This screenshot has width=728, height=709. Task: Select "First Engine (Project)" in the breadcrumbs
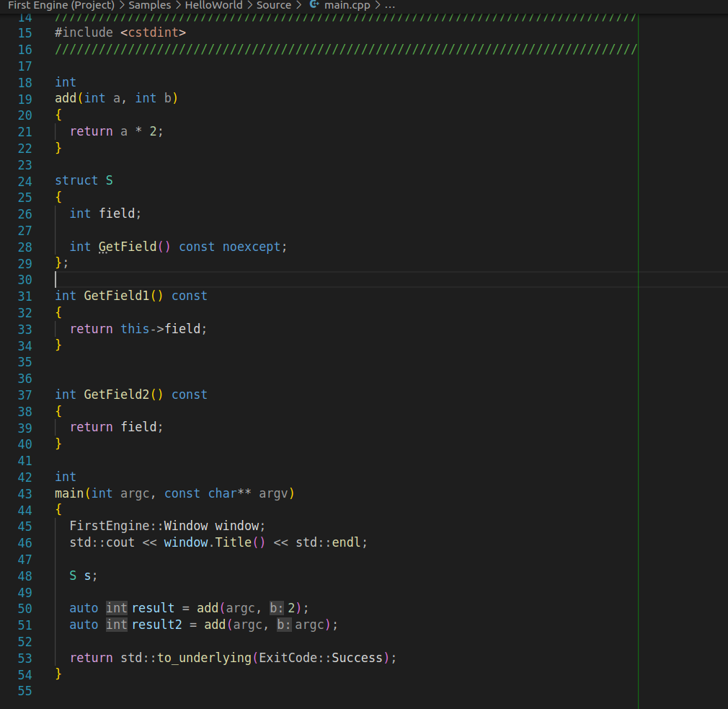[61, 5]
